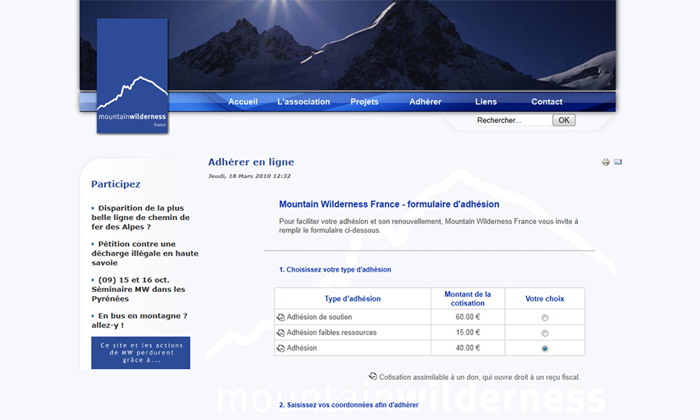Viewport: 700px width, 420px height.
Task: Click the Participez sidebar heading
Action: click(116, 184)
